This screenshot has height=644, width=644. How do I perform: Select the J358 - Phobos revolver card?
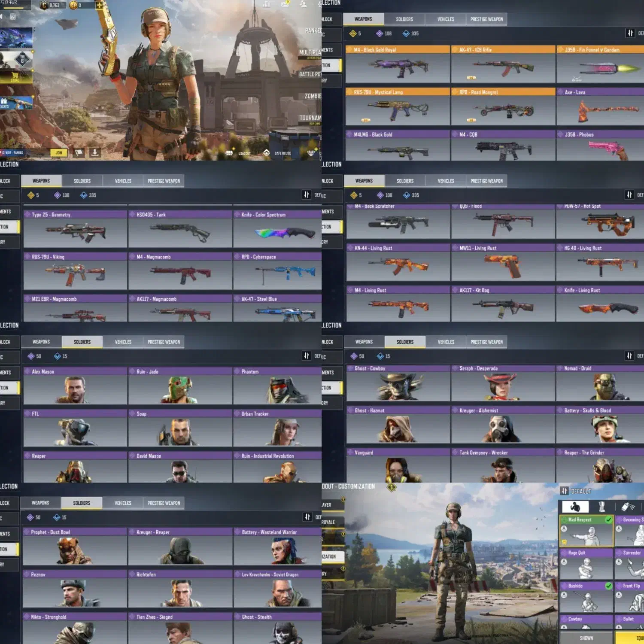coord(600,146)
